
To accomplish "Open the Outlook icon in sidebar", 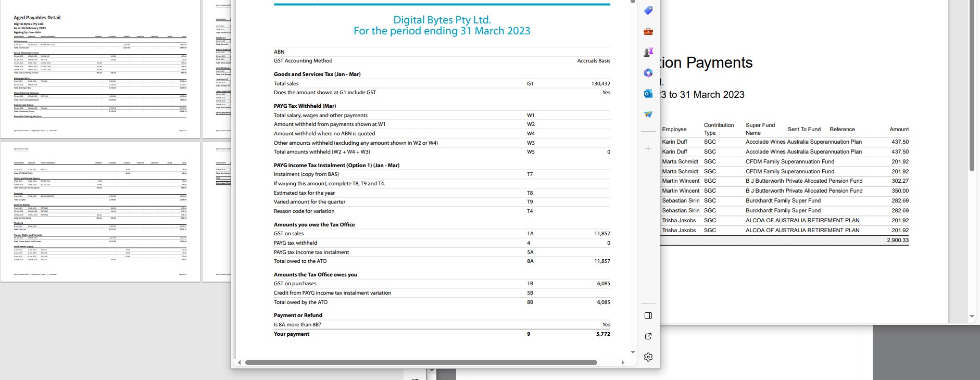I will click(x=648, y=94).
